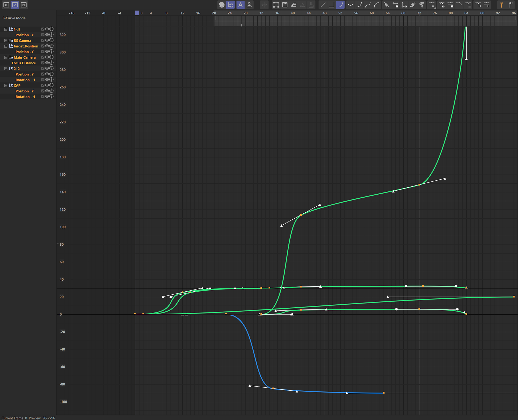Solo the target_Position track
Image resolution: width=518 pixels, height=420 pixels.
pos(52,46)
